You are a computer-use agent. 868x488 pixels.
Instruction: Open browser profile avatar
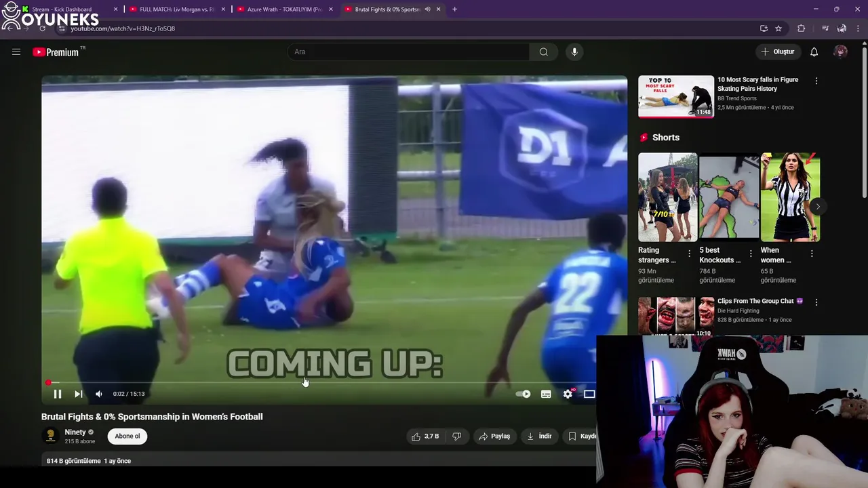pos(842,28)
